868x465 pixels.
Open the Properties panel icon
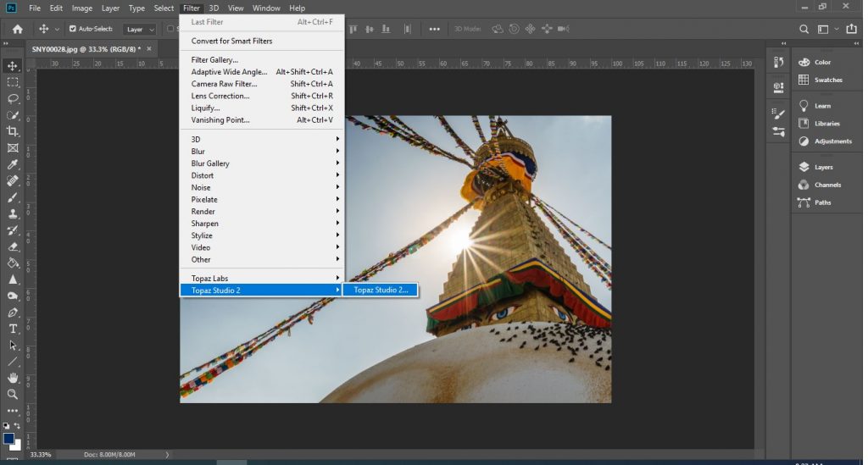778,86
